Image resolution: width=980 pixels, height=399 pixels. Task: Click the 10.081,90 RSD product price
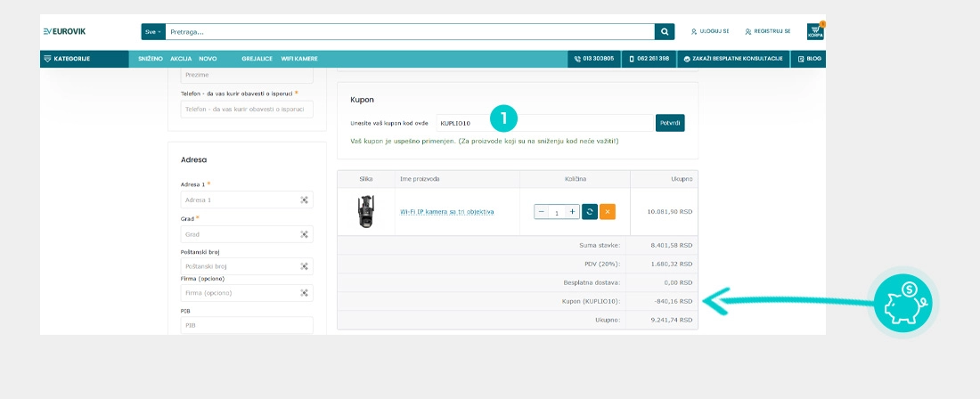(x=670, y=212)
